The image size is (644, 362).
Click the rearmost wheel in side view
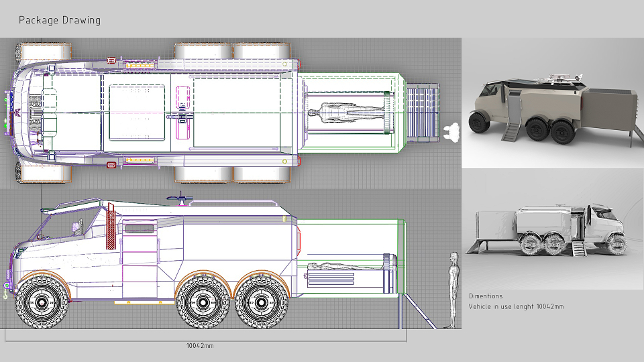click(x=262, y=302)
